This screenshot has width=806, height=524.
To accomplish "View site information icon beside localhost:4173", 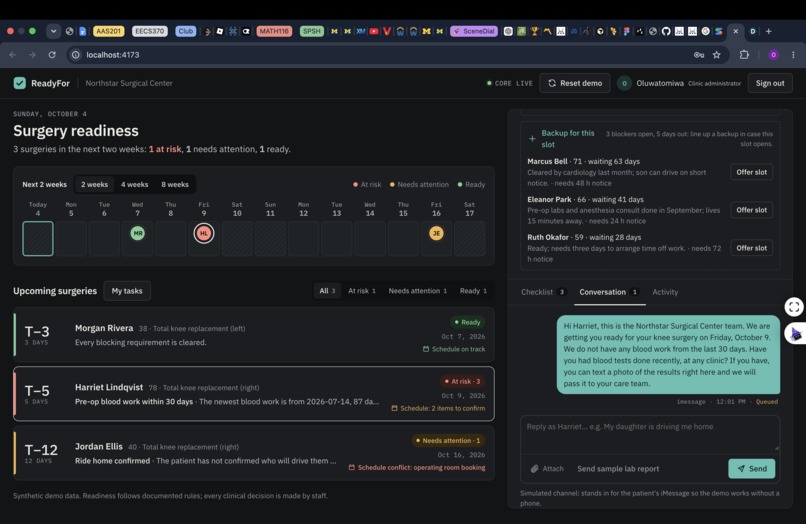I will (x=76, y=55).
